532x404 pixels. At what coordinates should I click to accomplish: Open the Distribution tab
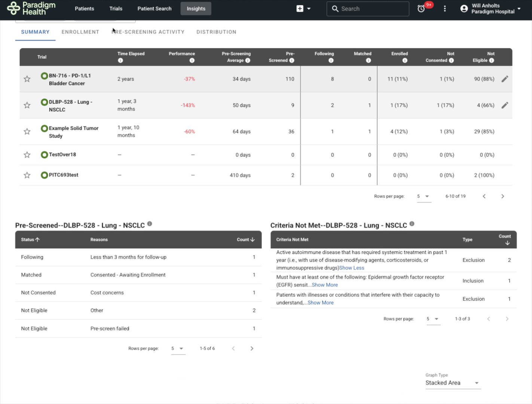click(216, 32)
